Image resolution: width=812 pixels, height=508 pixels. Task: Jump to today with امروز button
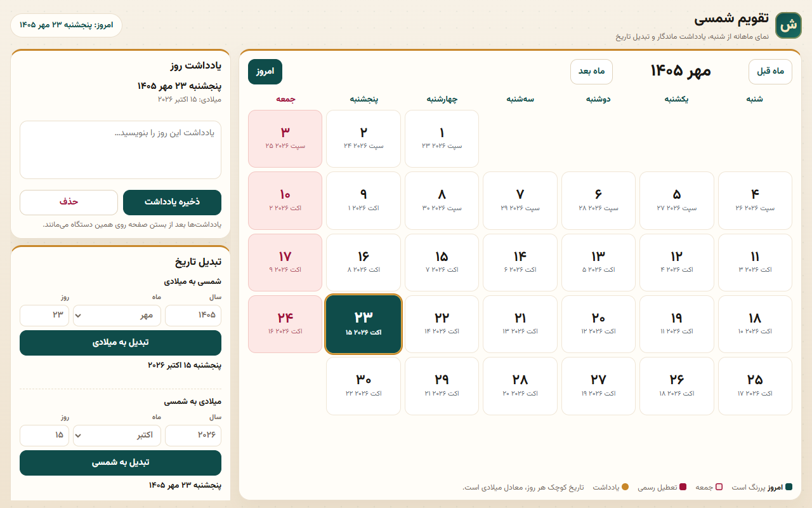click(265, 72)
